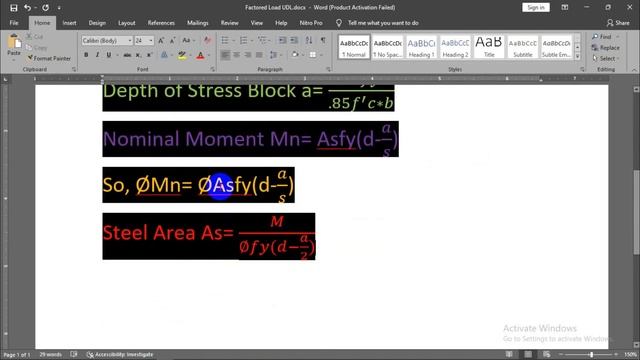Apply Heading 2 style
Viewport: 640px width, 360px height.
pos(455,47)
